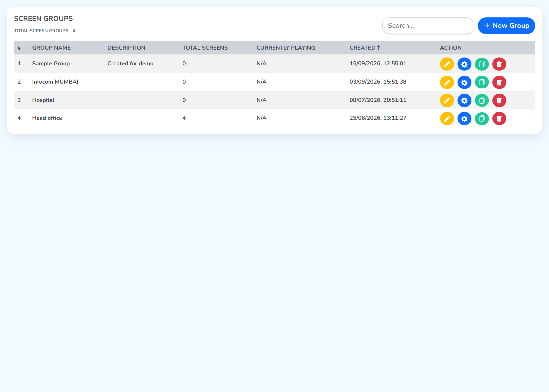Copy the Head office group
Screen dimensions: 549x392
(x=482, y=118)
